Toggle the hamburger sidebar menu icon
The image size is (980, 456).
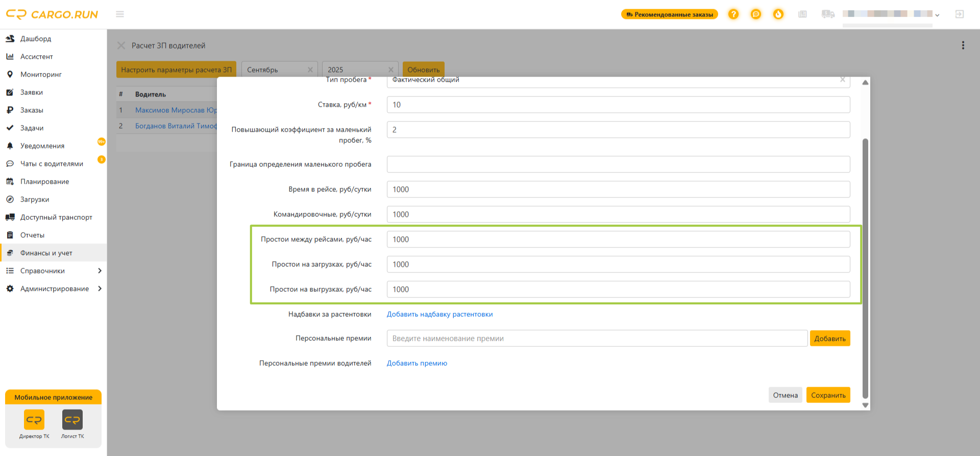pyautogui.click(x=120, y=14)
